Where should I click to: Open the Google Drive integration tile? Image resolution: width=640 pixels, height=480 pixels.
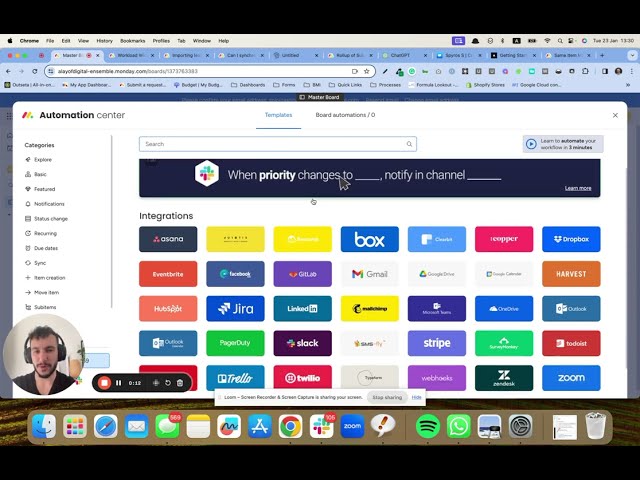437,274
